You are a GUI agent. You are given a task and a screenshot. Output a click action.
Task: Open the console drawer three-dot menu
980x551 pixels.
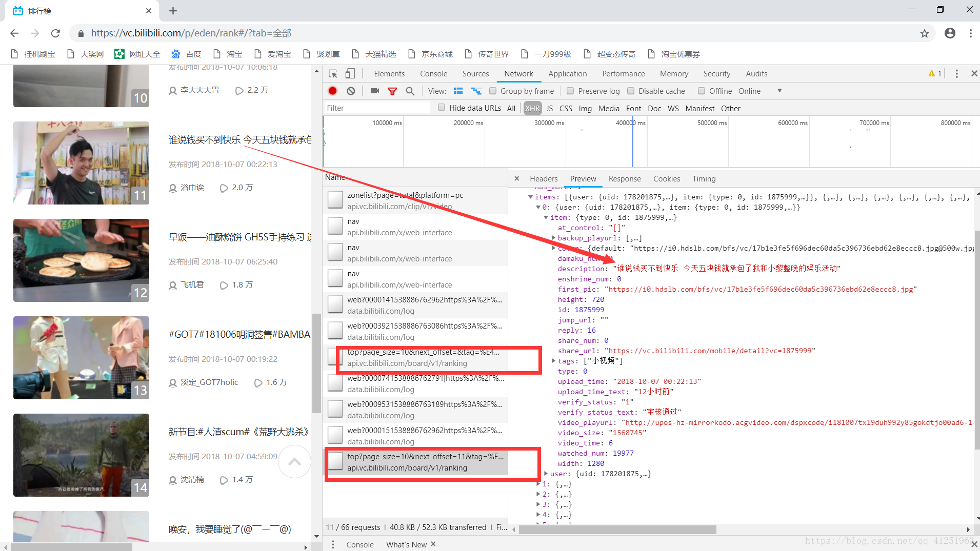coord(333,544)
